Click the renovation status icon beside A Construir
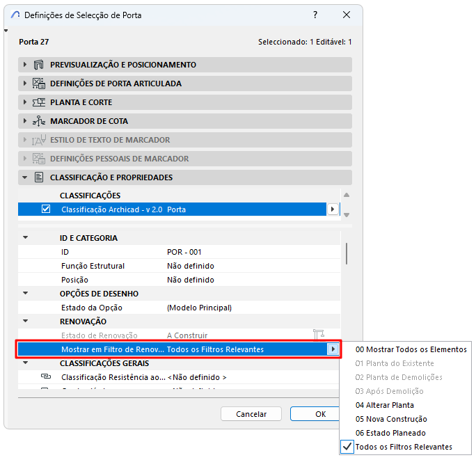The image size is (476, 460). coord(319,335)
